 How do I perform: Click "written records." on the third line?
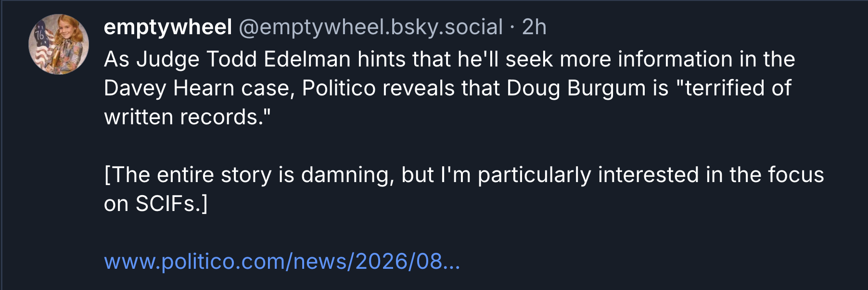[187, 117]
